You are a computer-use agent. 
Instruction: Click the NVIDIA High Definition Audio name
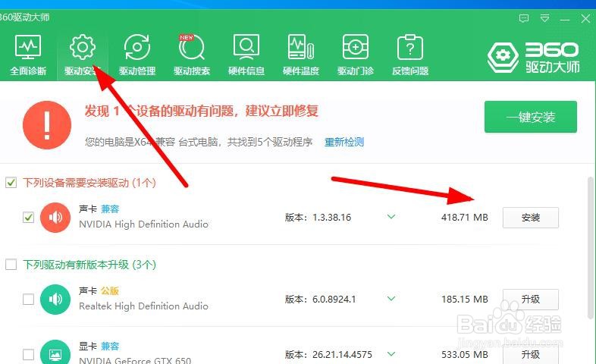pos(143,224)
